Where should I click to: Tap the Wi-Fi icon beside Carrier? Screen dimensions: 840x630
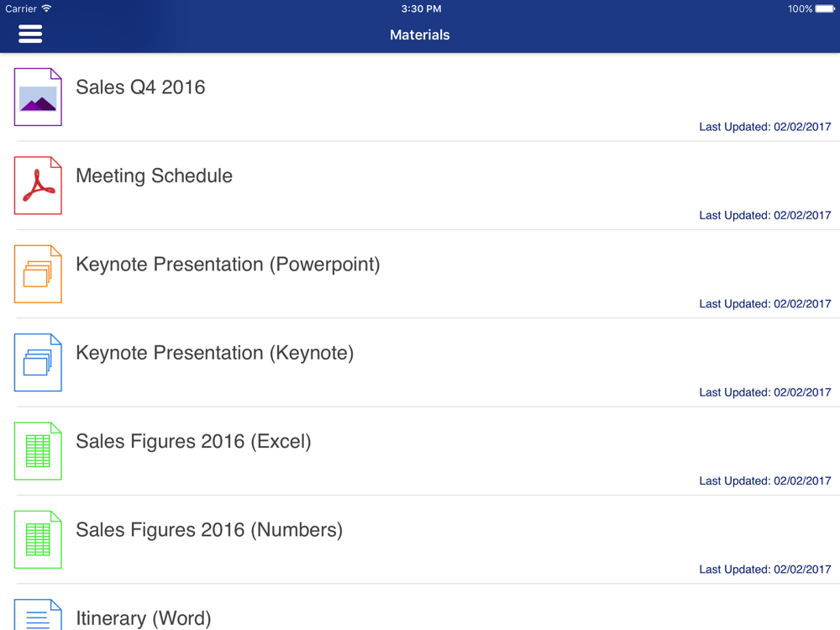(x=46, y=8)
